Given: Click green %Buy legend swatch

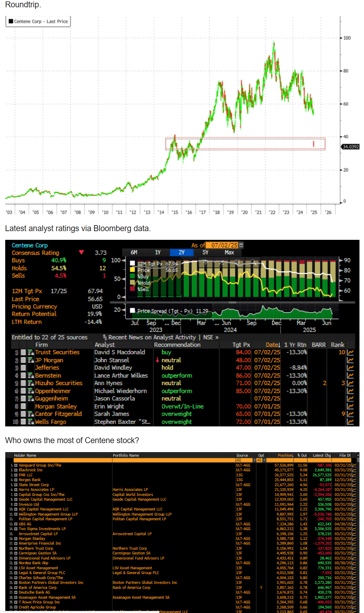Looking at the screenshot, I should click(132, 276).
